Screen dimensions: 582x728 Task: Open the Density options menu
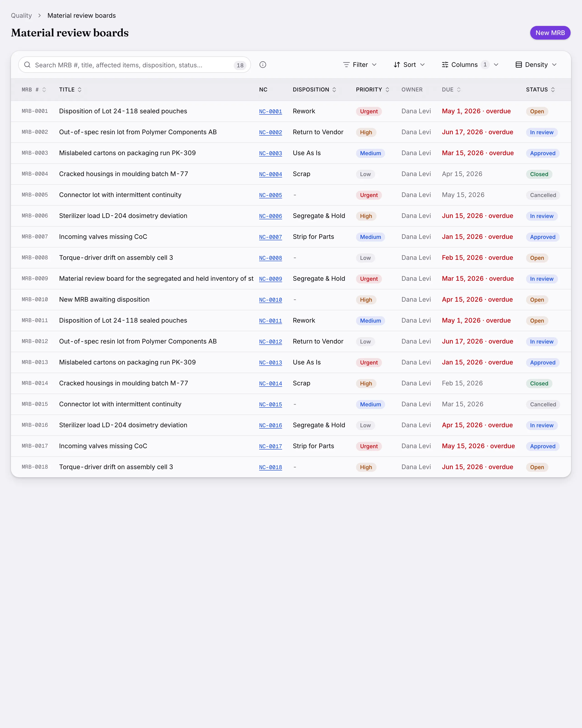(536, 65)
